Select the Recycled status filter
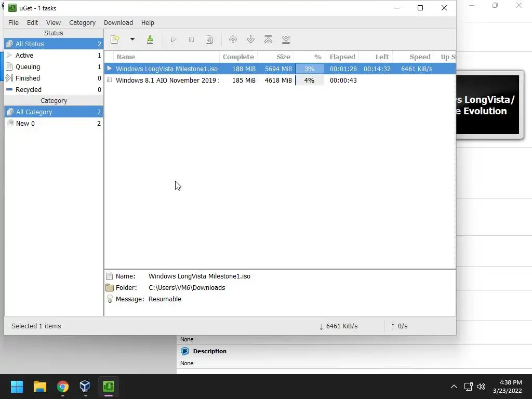 [x=54, y=89]
